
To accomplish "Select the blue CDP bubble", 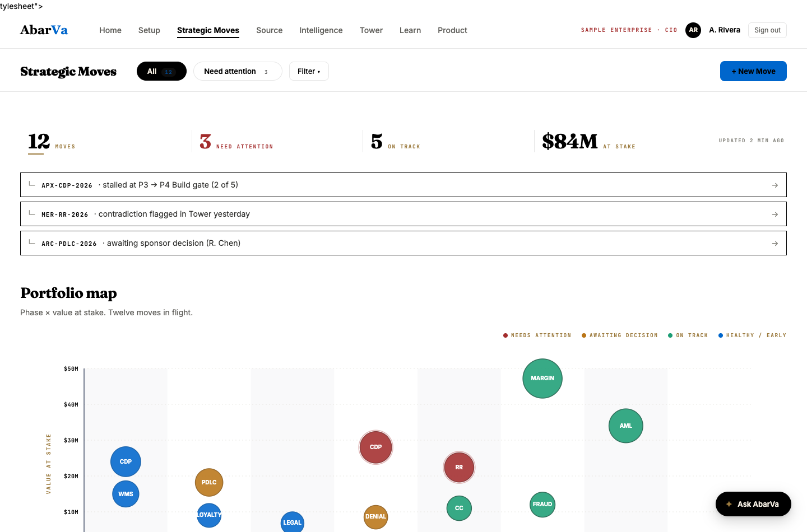I will 126,461.
